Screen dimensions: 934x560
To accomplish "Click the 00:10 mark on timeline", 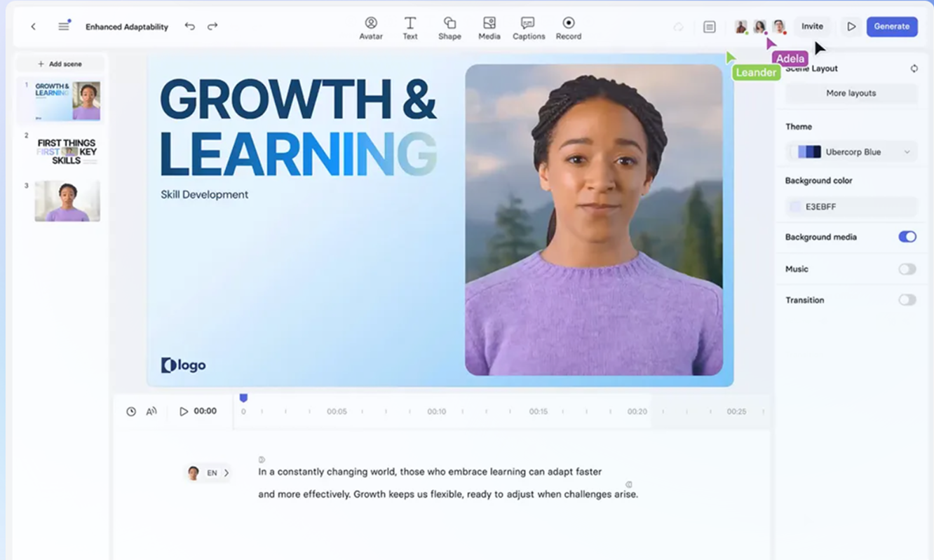I will pyautogui.click(x=437, y=411).
